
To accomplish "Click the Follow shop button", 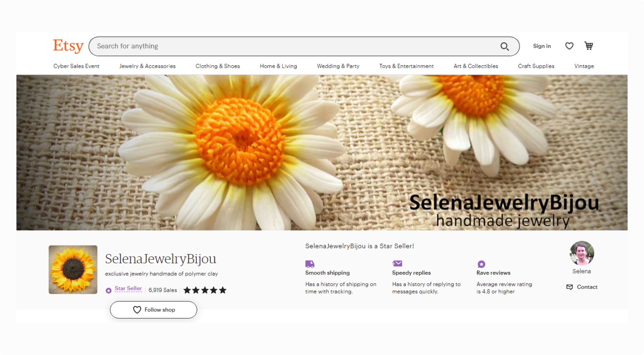I will (154, 310).
